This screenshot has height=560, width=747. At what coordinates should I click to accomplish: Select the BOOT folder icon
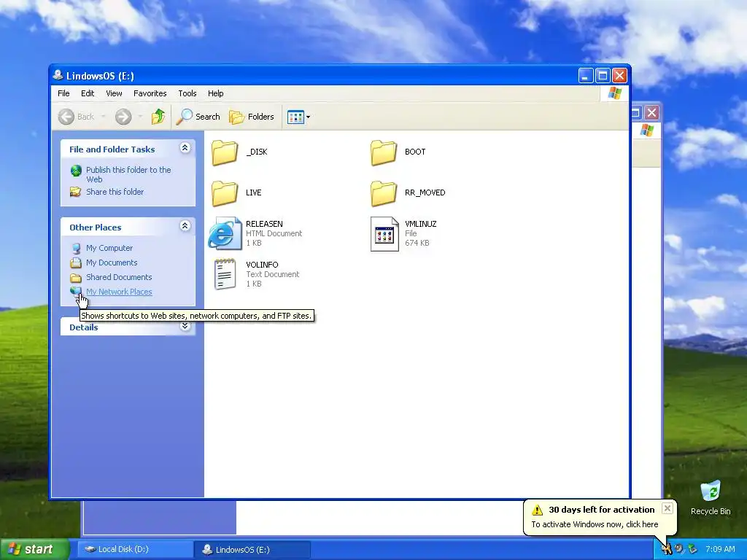click(x=384, y=152)
